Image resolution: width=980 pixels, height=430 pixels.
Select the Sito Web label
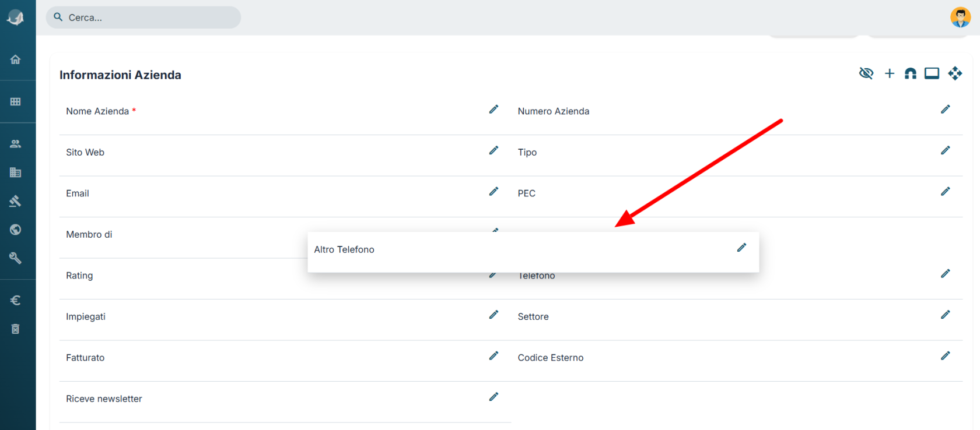pos(85,152)
